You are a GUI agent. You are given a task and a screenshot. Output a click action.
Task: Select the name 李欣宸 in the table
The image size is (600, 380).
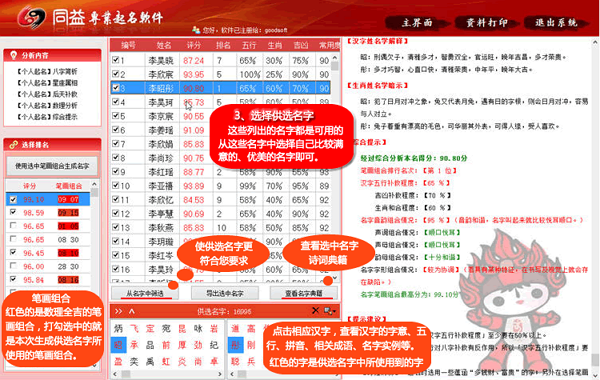point(161,74)
